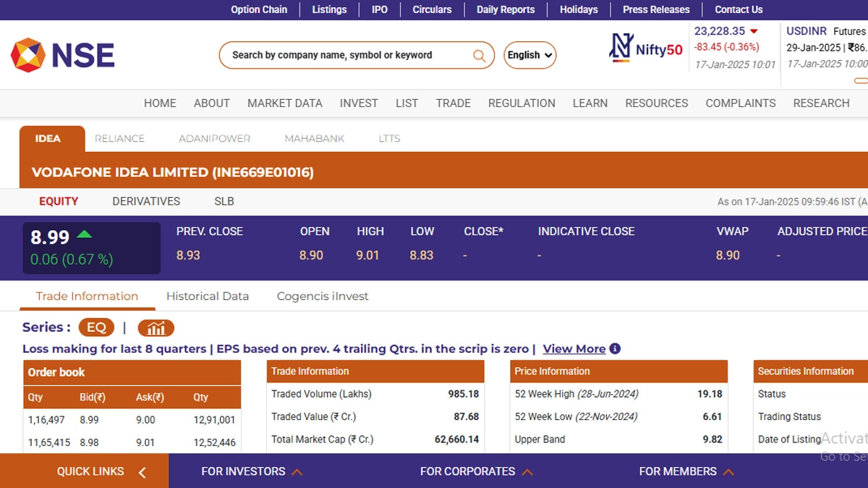This screenshot has height=488, width=868.
Task: Open the Market Data menu
Action: click(x=284, y=103)
